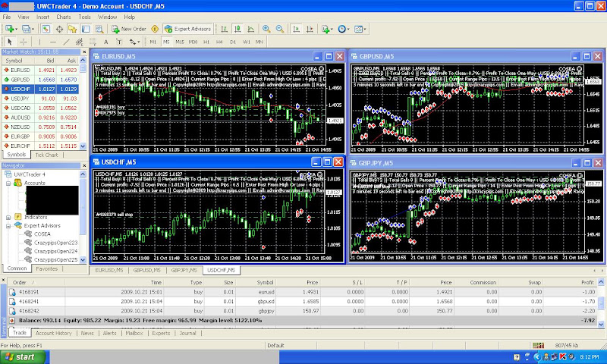The height and width of the screenshot is (364, 607).
Task: Open the Periods clock dropdown
Action: [344, 29]
